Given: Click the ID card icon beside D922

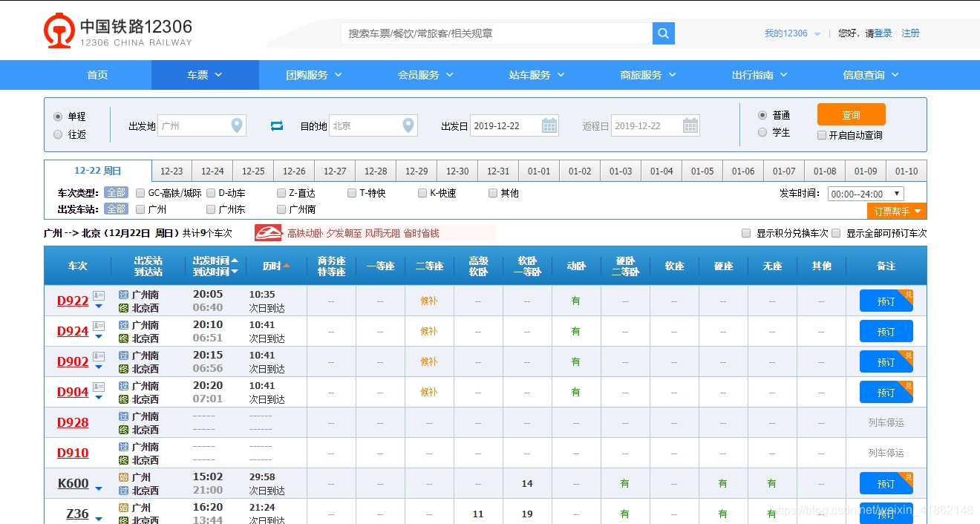Looking at the screenshot, I should [99, 295].
